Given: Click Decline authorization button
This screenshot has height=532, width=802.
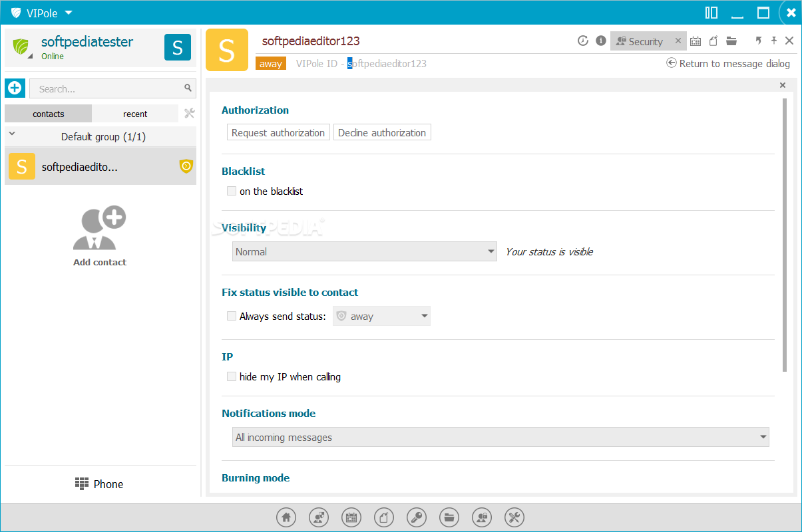Looking at the screenshot, I should [382, 132].
